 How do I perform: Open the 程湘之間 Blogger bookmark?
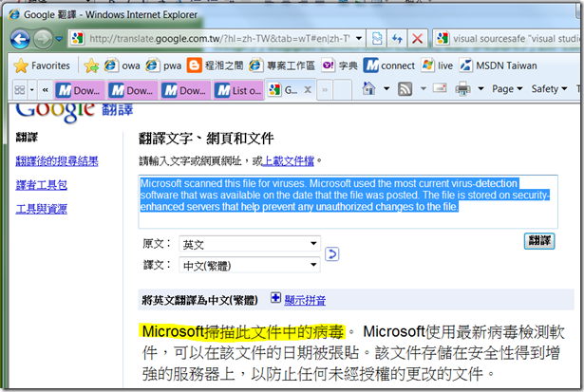[215, 65]
